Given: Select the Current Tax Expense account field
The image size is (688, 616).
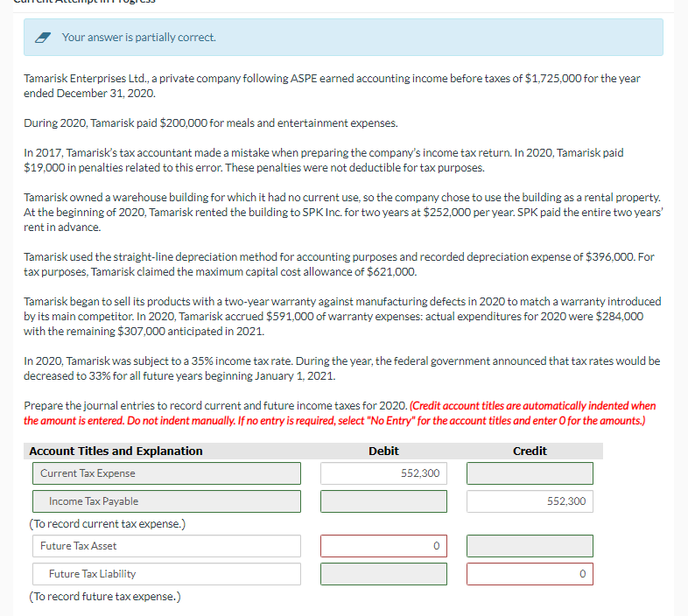Looking at the screenshot, I should point(166,473).
